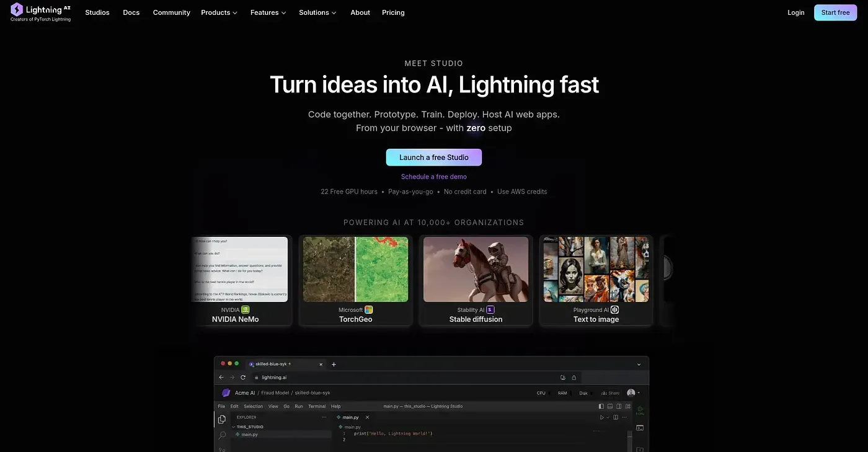Open the Text to image portrait collage card

[x=596, y=280]
